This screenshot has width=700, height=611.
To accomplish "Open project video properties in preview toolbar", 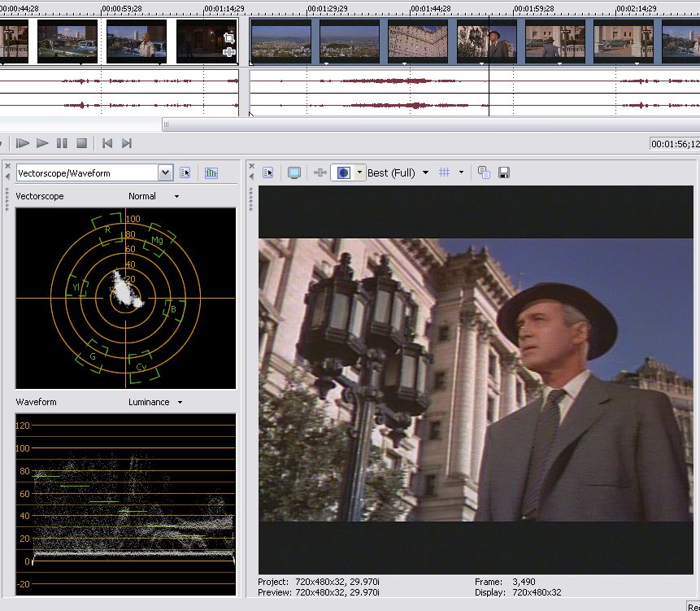I will (x=267, y=172).
